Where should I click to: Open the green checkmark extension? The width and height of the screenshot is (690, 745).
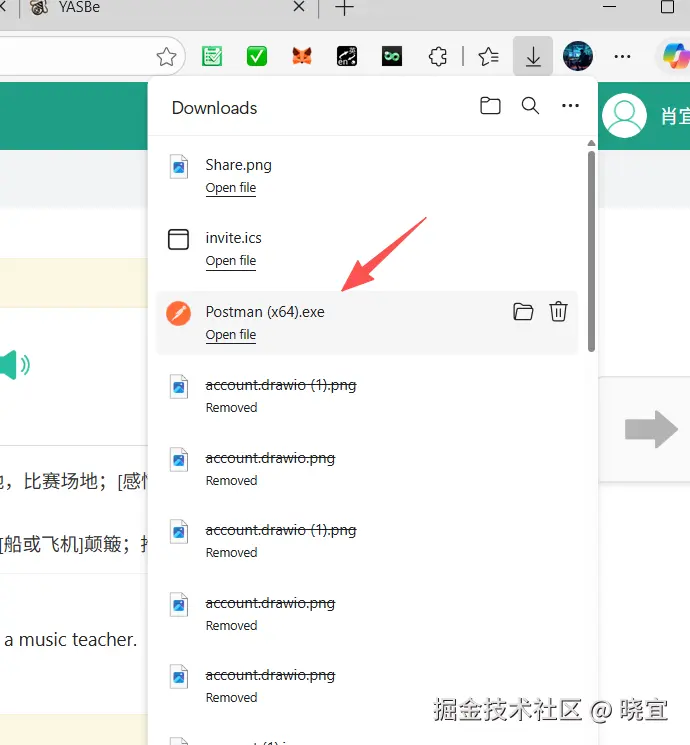point(257,57)
